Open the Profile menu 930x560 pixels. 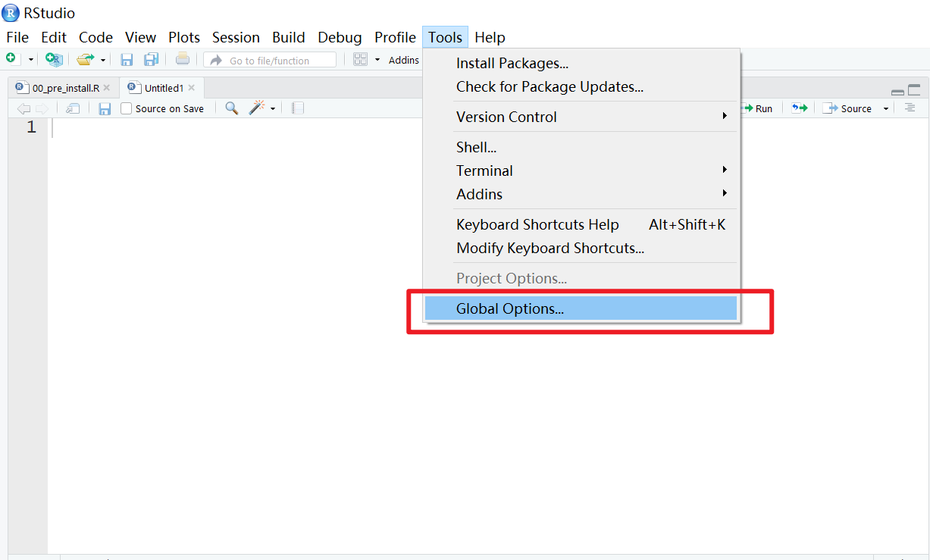(x=395, y=37)
